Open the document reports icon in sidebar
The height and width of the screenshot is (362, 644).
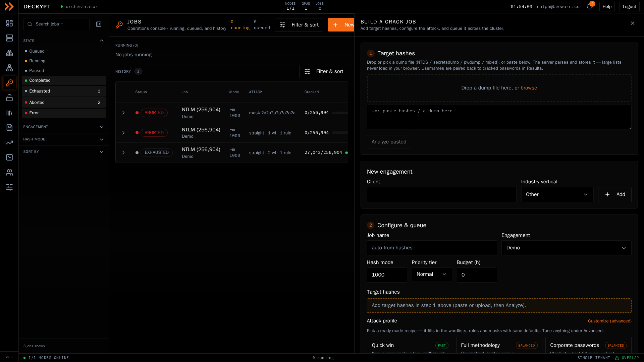tap(9, 127)
